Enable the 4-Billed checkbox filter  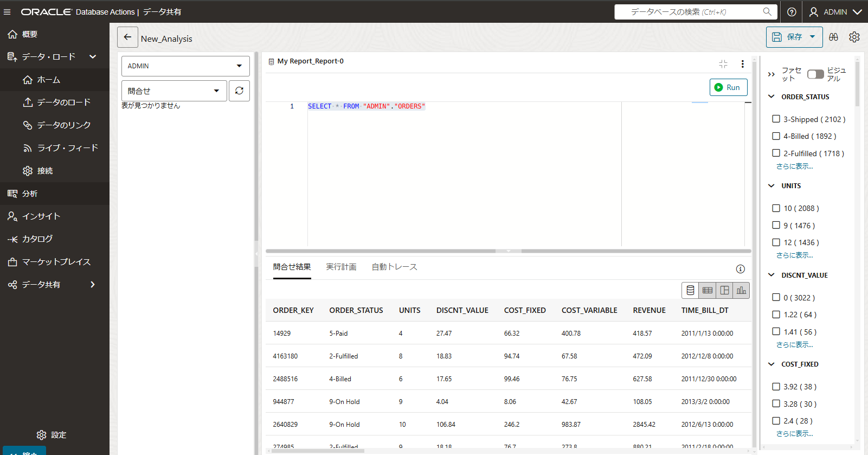(x=776, y=136)
